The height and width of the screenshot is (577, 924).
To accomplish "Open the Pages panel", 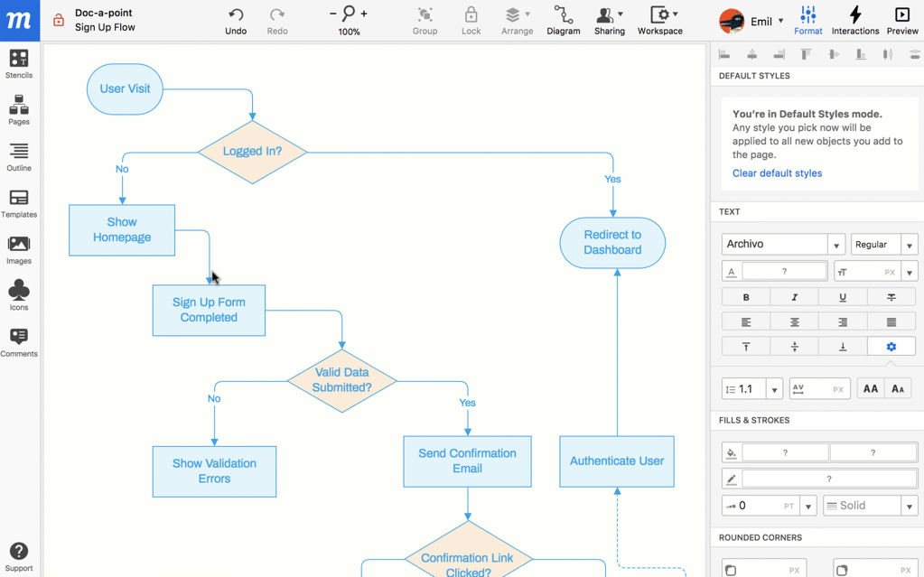I will pyautogui.click(x=18, y=110).
